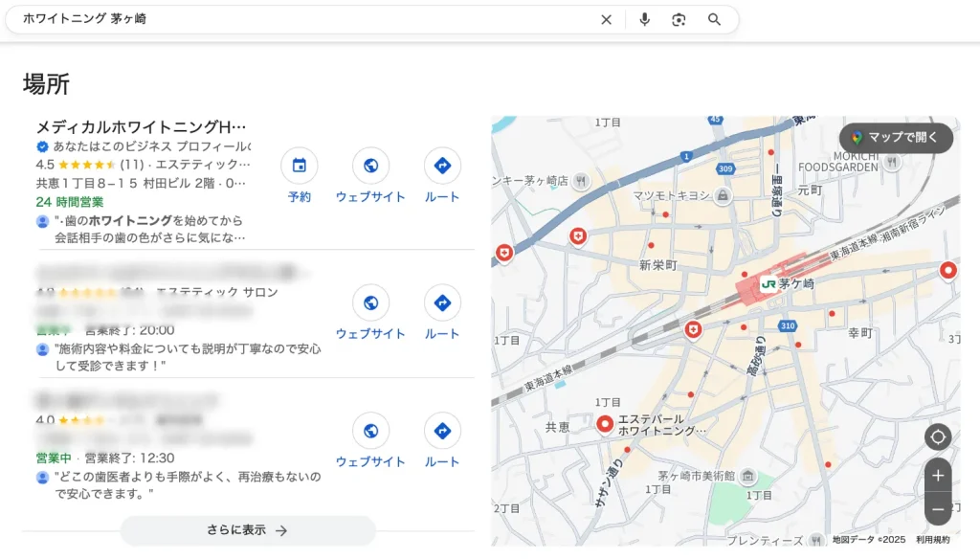The width and height of the screenshot is (980, 559).
Task: Click the 茅ヶ崎市美術館 museum marker
Action: coord(747,477)
